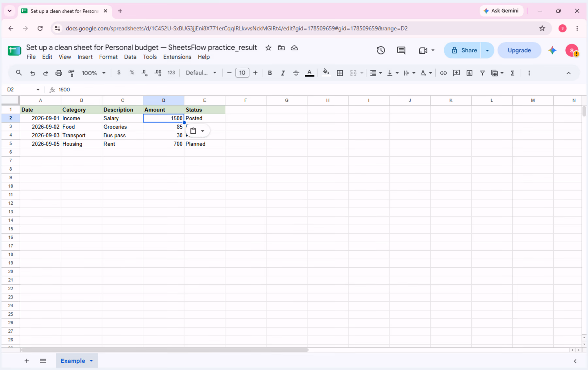The width and height of the screenshot is (588, 370).
Task: Open functions sigma menu
Action: (x=513, y=73)
